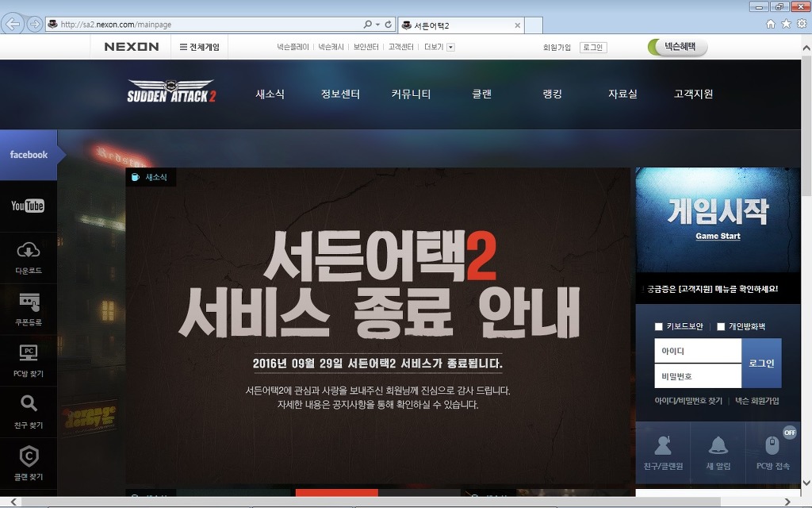Click the PC방 접속 mouse icon
Screen dimensions: 812x508
point(772,445)
